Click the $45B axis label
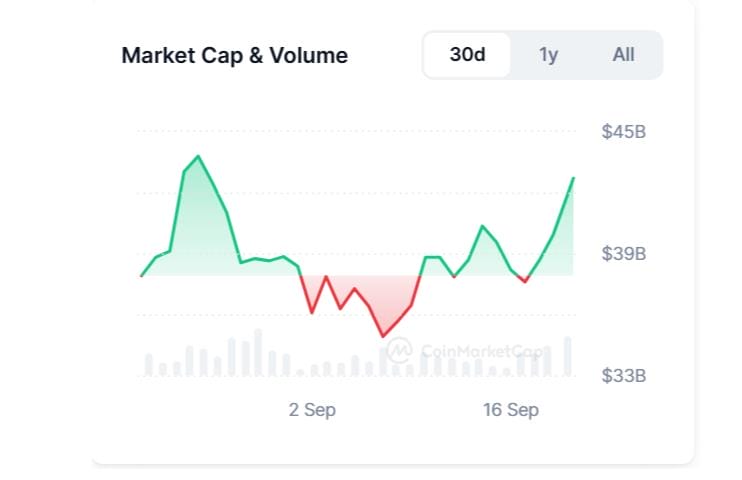Image resolution: width=742 pixels, height=480 pixels. tap(624, 131)
